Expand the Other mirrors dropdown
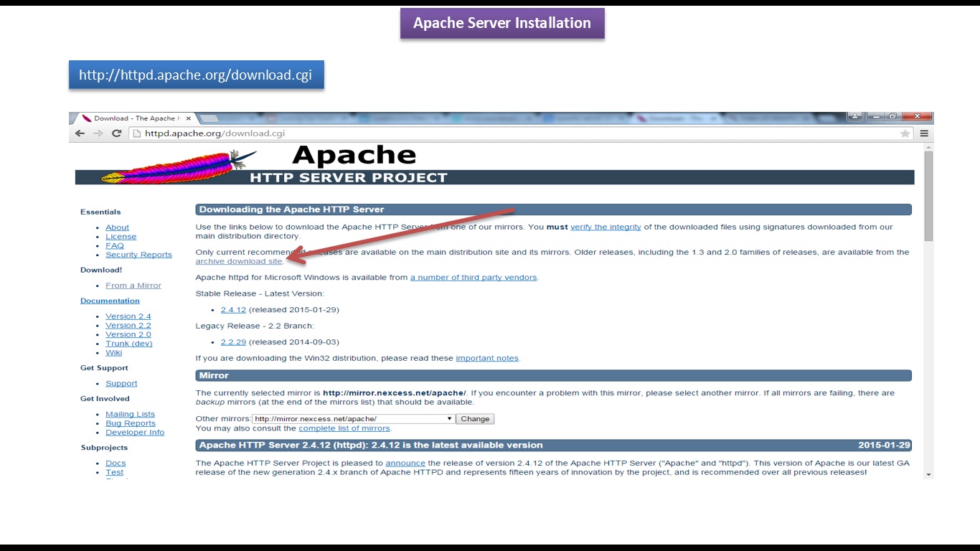Screen dimensions: 980x551 click(x=353, y=419)
